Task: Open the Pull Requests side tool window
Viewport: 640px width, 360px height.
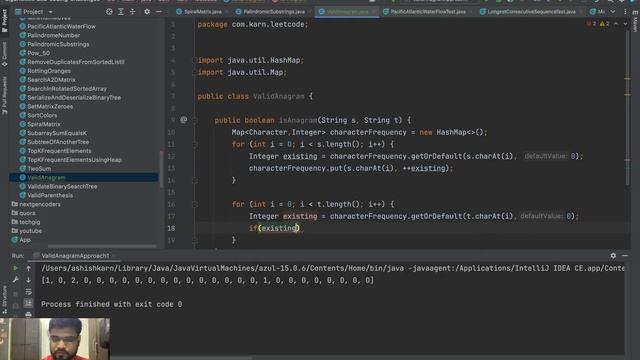Action: point(4,96)
